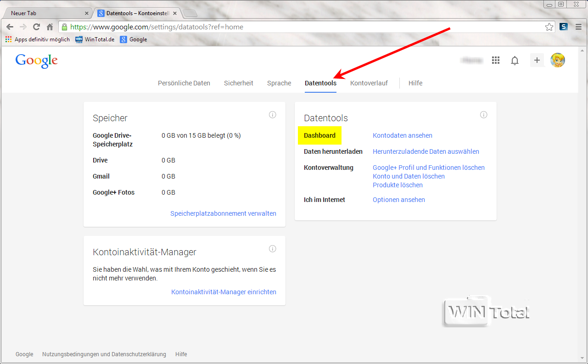Open the Google apps grid launcher
The image size is (588, 364).
click(x=496, y=60)
